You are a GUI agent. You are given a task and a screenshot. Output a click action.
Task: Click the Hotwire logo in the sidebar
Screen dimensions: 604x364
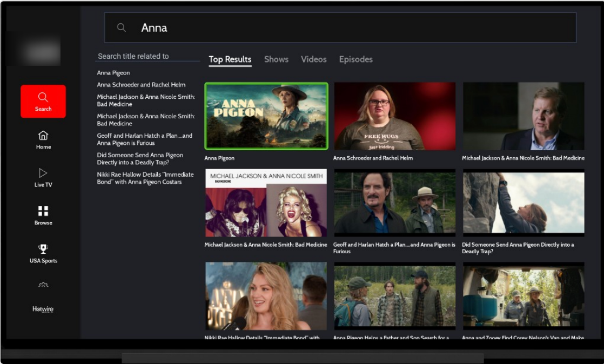[43, 309]
